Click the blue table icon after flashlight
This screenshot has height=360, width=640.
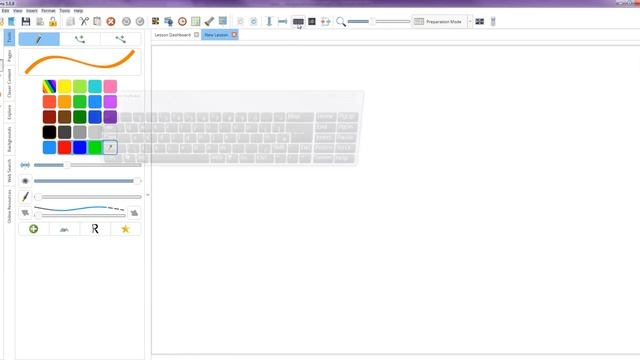tap(223, 21)
